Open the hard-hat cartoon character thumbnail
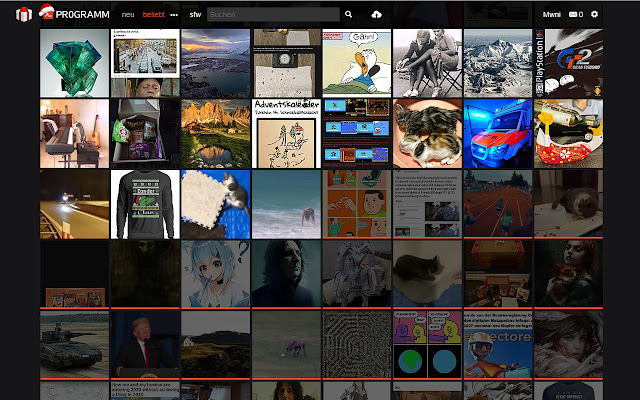This screenshot has height=400, width=640. pos(498,345)
